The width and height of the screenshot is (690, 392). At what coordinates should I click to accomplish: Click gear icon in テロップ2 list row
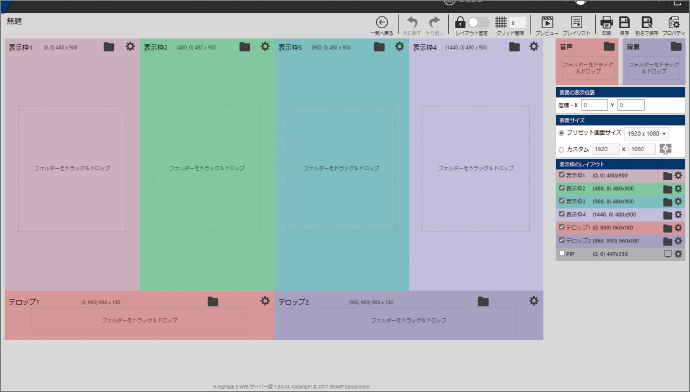(x=678, y=241)
